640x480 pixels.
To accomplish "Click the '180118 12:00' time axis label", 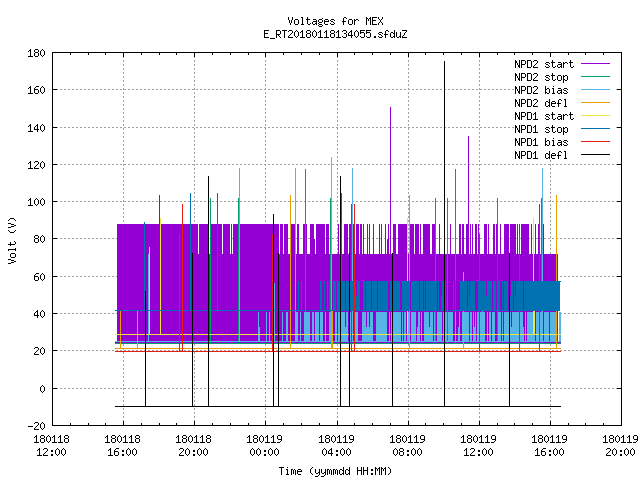I will point(51,446).
